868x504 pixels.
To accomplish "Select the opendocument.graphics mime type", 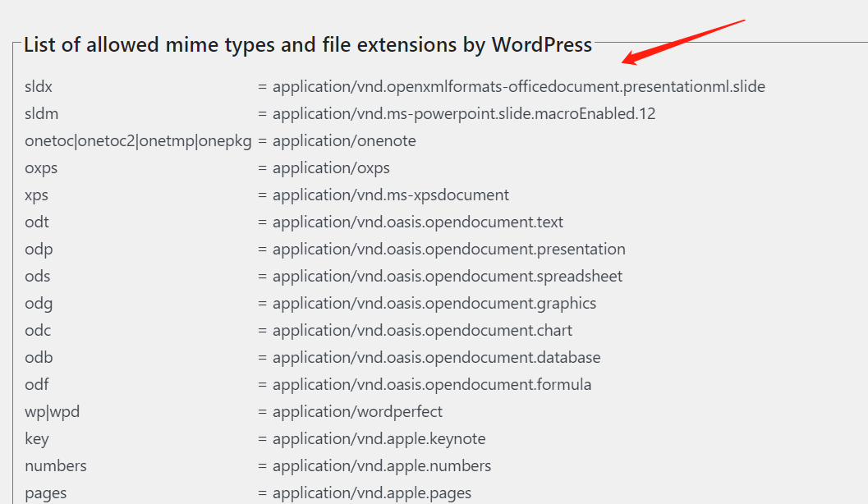I will (434, 304).
